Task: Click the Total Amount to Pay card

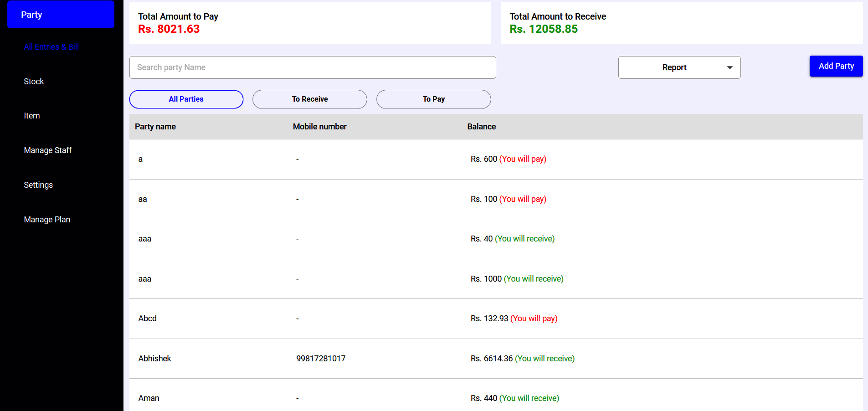Action: coord(310,23)
